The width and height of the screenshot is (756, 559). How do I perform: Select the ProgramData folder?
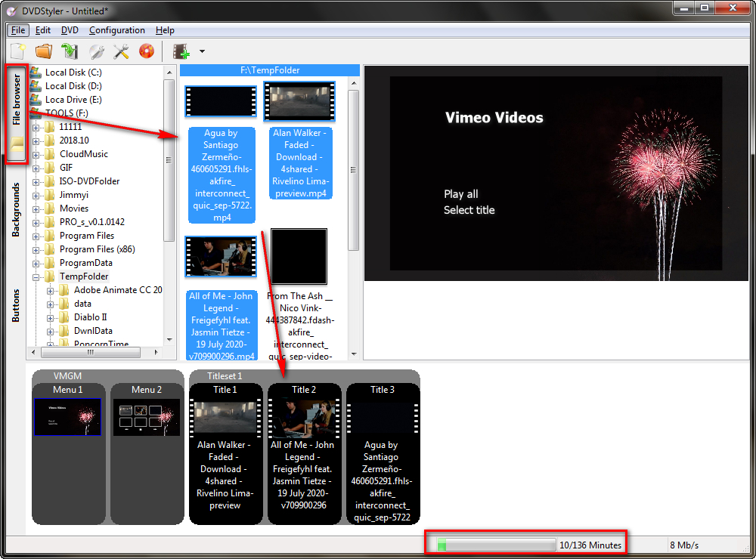(x=86, y=263)
